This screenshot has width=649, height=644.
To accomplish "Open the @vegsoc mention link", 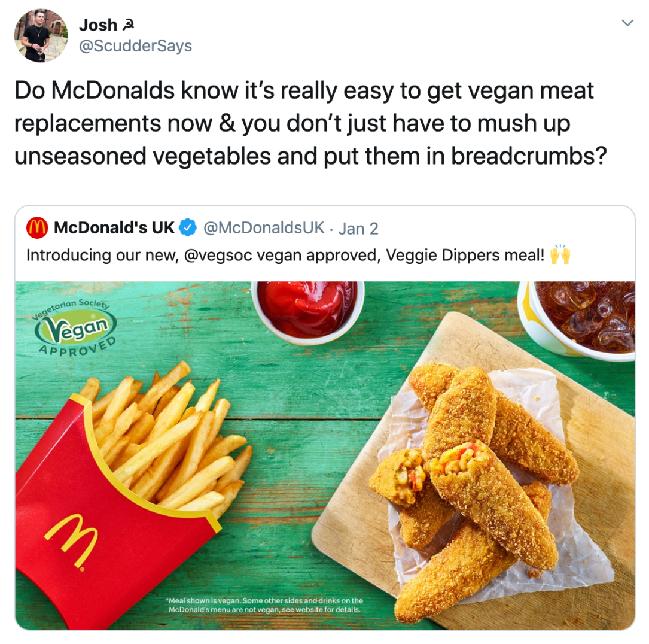I will pos(218,255).
